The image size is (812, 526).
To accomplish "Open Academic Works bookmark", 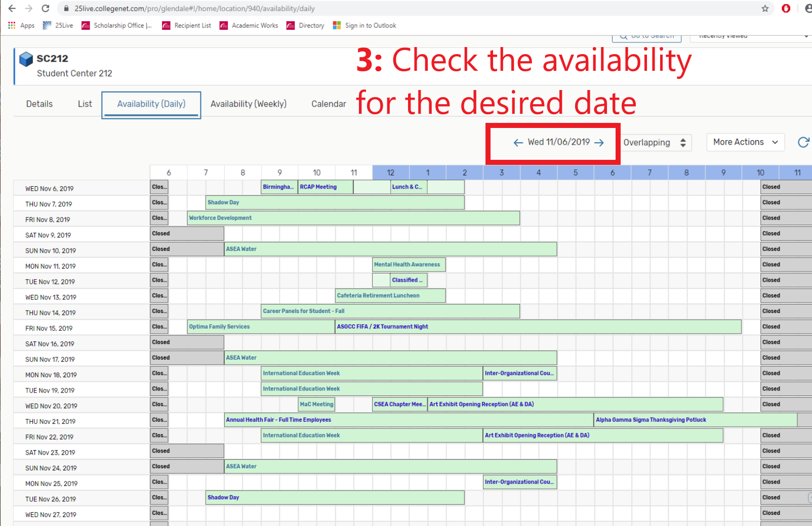I will tap(249, 25).
